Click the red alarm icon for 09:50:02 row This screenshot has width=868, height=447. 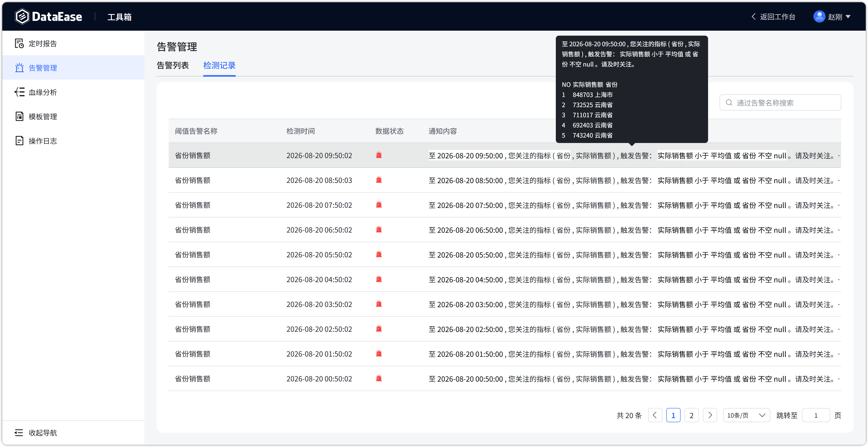point(379,155)
